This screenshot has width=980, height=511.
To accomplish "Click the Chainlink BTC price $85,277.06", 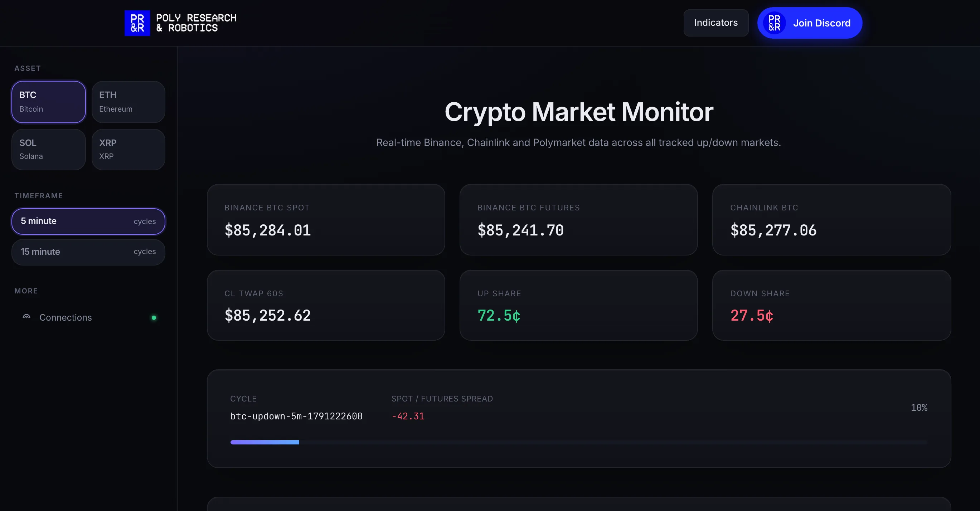I will [x=773, y=230].
